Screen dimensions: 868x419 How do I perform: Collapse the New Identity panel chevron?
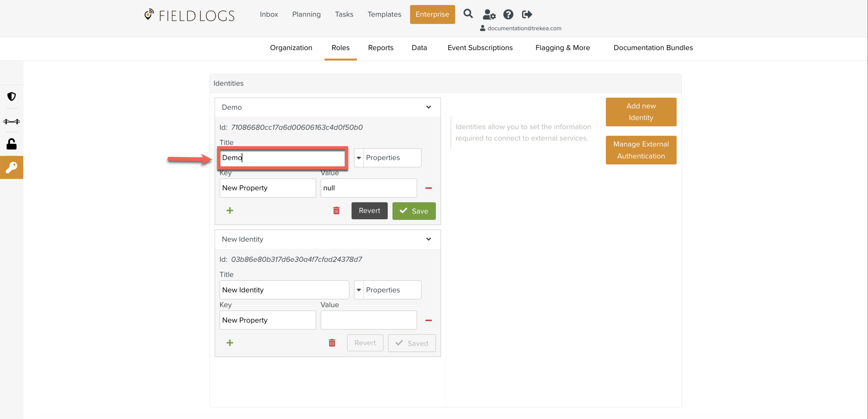click(x=428, y=239)
